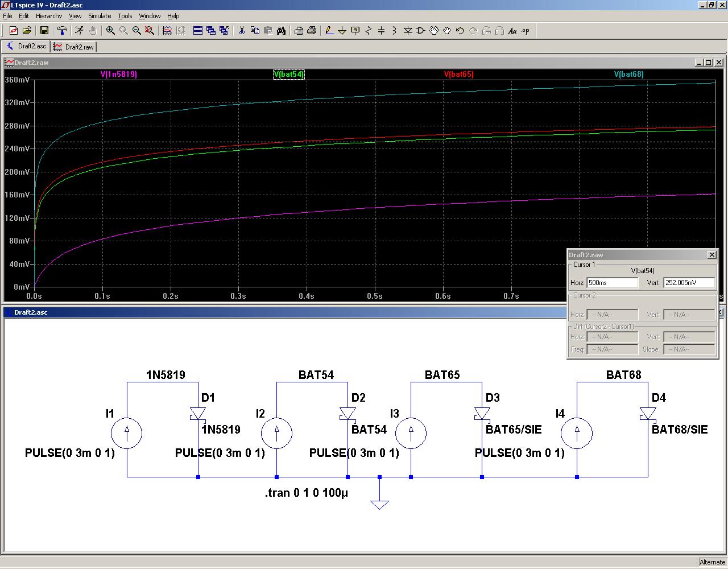Open the Component gate icon
This screenshot has width=728, height=569.
(x=421, y=31)
